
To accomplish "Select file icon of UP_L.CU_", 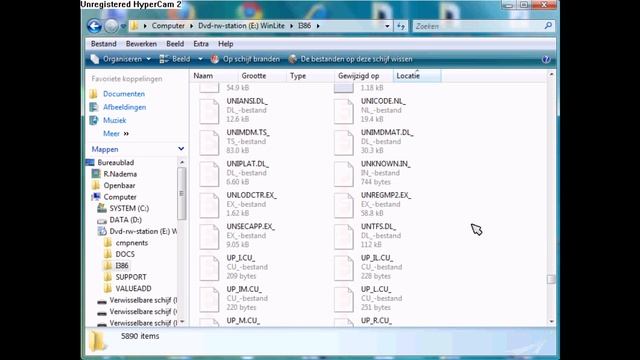I will point(343,300).
